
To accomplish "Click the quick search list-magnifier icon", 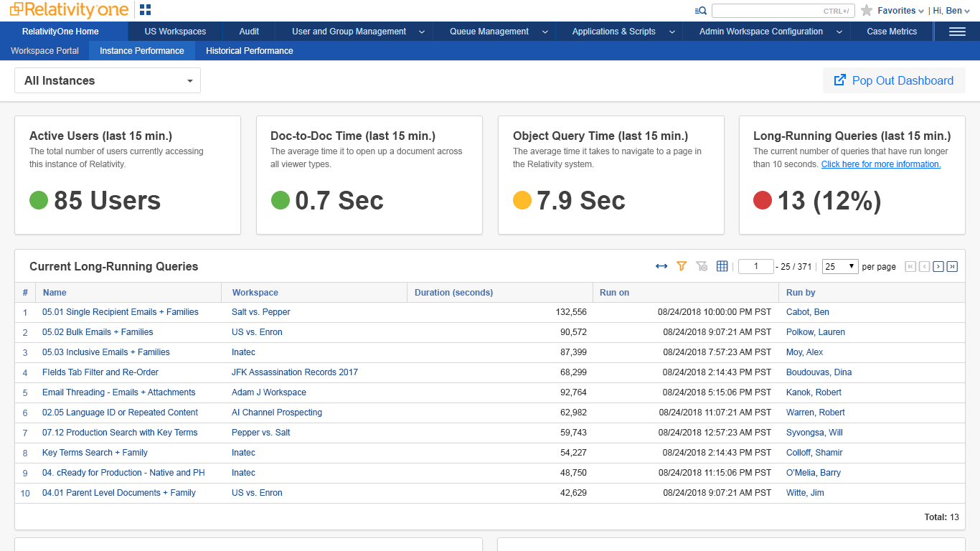I will tap(701, 11).
